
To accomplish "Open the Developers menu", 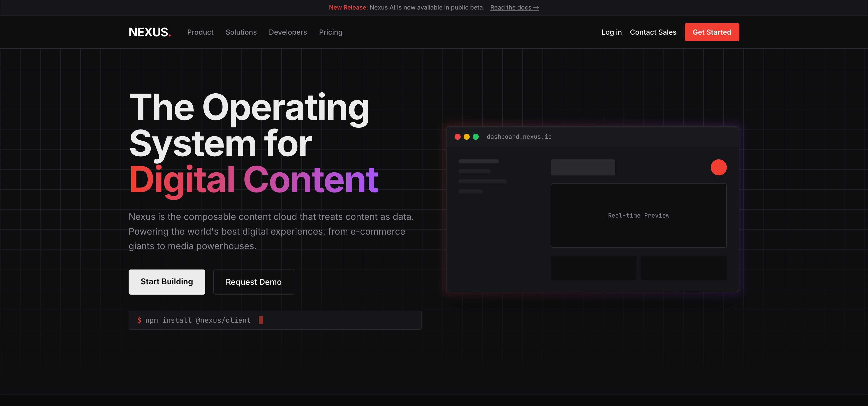I will (288, 32).
